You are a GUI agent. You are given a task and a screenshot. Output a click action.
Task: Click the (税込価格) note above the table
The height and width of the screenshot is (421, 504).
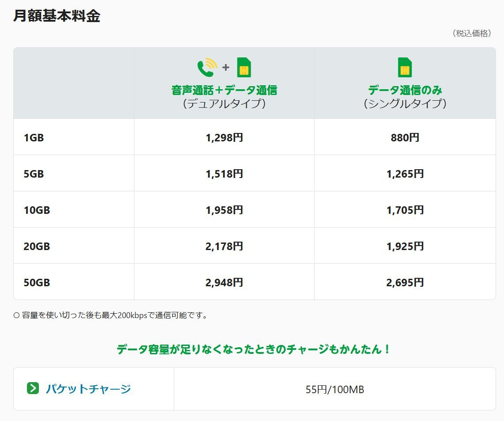(472, 34)
